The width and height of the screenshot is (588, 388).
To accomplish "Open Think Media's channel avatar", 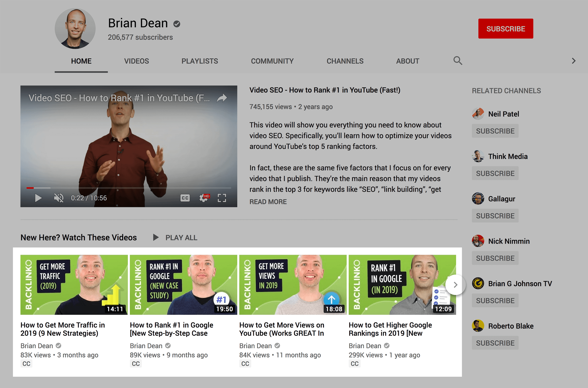I will click(x=478, y=156).
